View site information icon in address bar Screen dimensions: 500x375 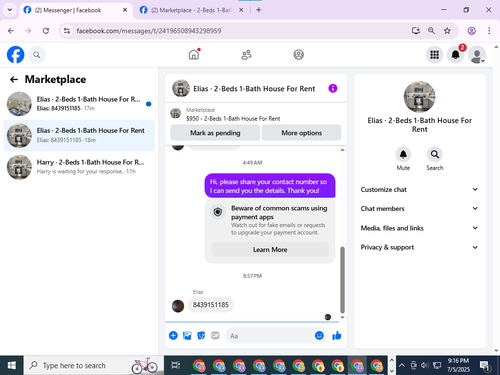coord(67,31)
